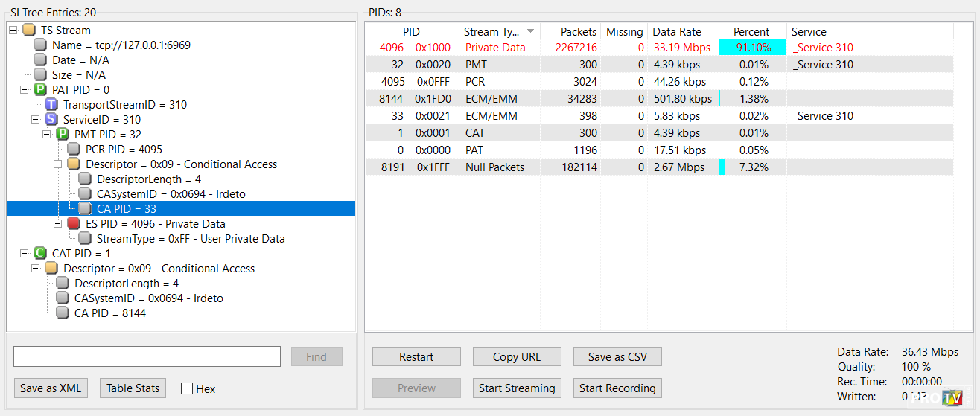Viewport: 980px width, 416px height.
Task: Toggle the Hex checkbox
Action: point(187,388)
